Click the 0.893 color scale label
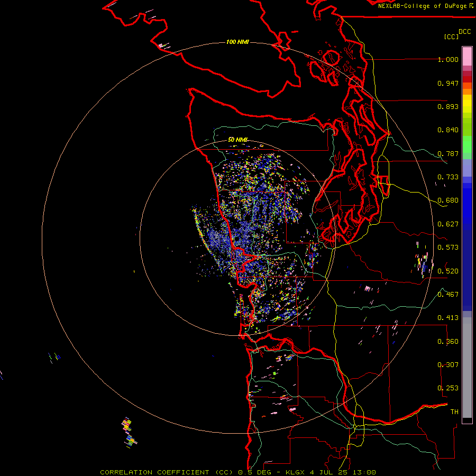This screenshot has width=476, height=476. pos(448,106)
